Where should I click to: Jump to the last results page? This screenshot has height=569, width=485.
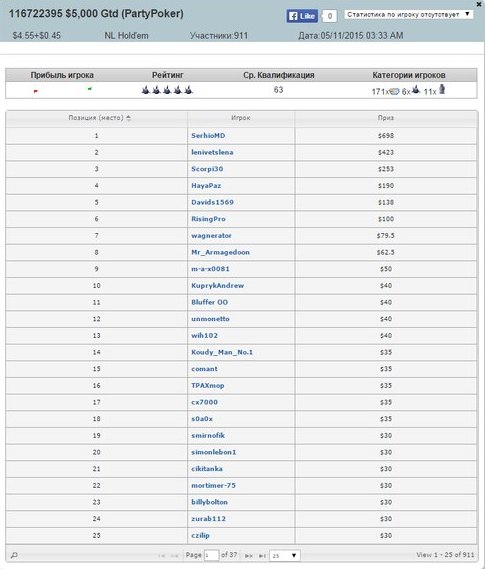262,556
